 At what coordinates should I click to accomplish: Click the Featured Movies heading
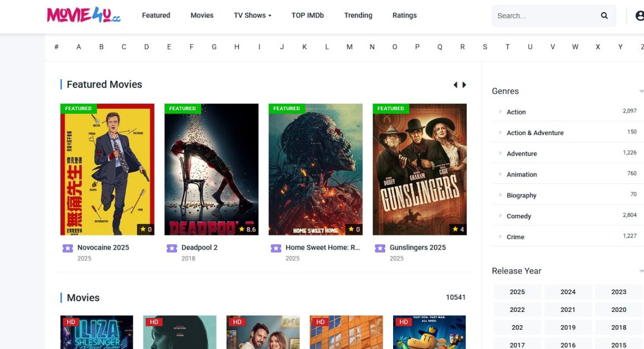coord(104,84)
